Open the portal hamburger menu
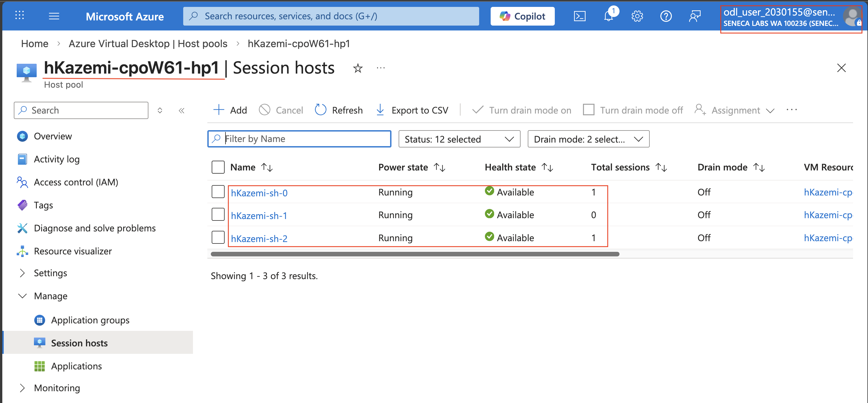 point(54,16)
